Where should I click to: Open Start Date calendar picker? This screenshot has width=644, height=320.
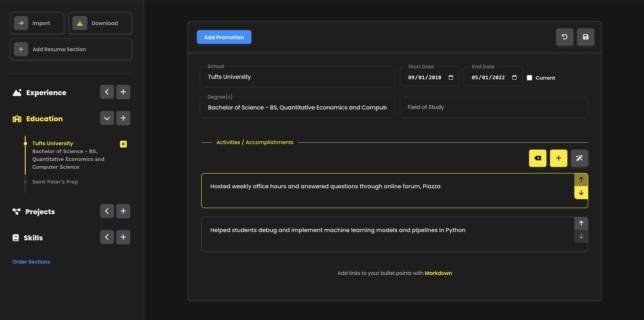pos(451,77)
